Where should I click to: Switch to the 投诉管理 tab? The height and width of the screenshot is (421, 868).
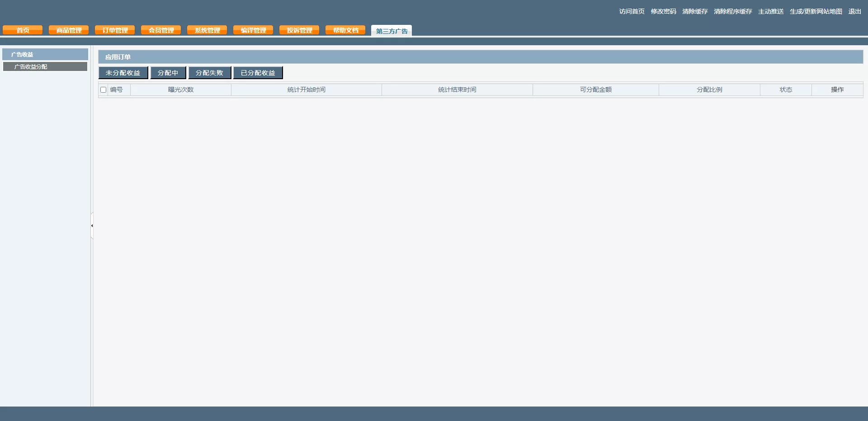point(299,30)
